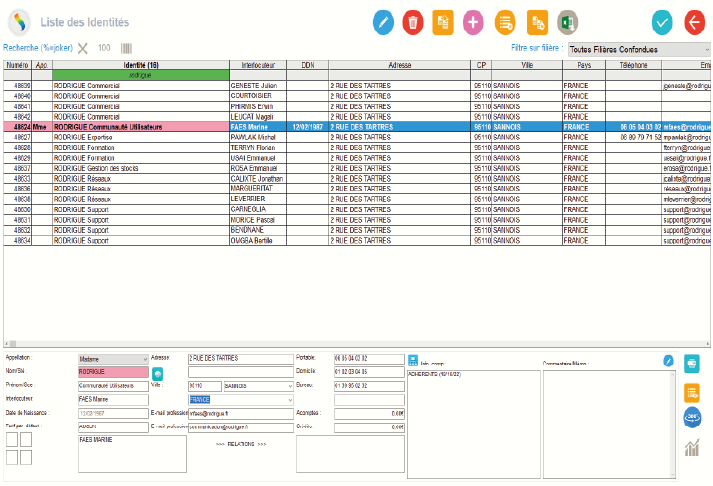Click the application logo icon
The width and height of the screenshot is (713, 486).
19,22
